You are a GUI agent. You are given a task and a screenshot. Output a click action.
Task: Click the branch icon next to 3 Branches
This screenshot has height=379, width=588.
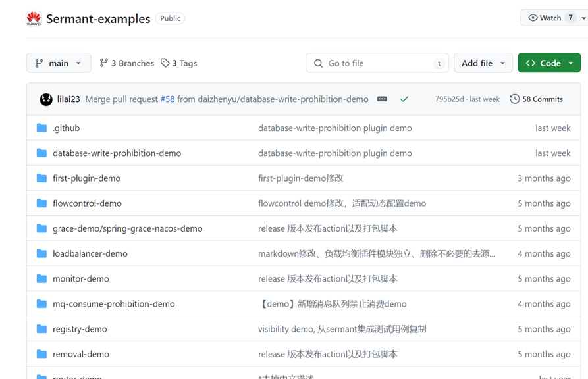click(x=103, y=63)
